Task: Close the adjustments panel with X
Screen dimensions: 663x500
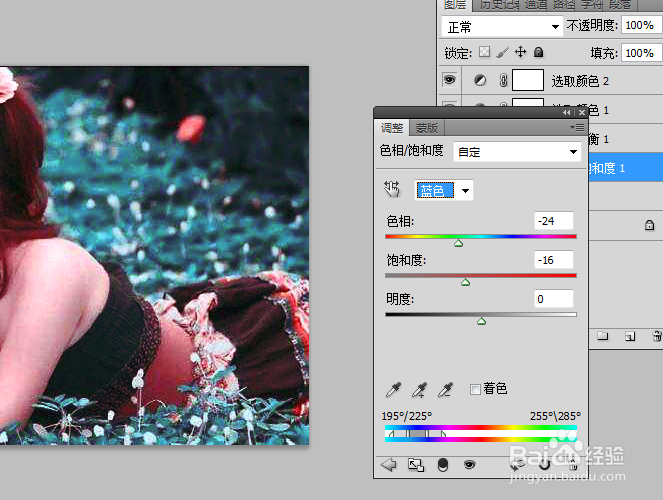Action: (x=582, y=112)
